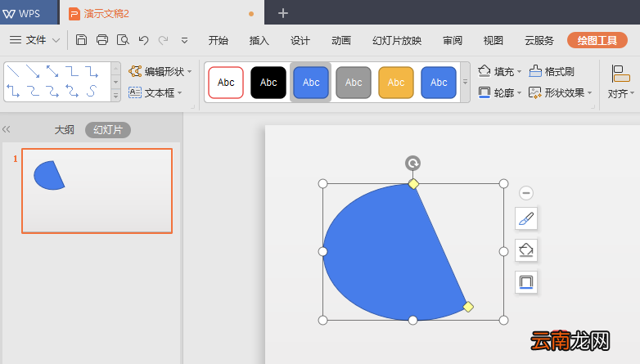640x364 pixels.
Task: Select the curved arrow connector shape
Action: click(52, 91)
